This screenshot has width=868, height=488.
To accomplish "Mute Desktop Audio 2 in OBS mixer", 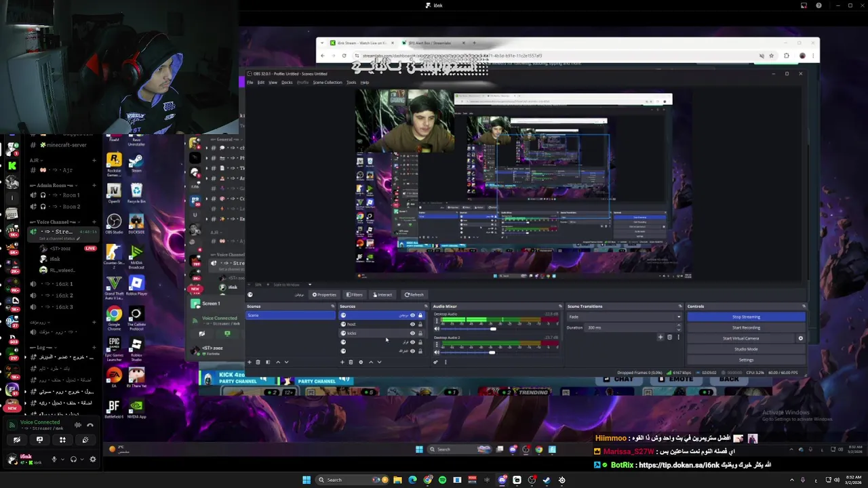I will pos(437,352).
